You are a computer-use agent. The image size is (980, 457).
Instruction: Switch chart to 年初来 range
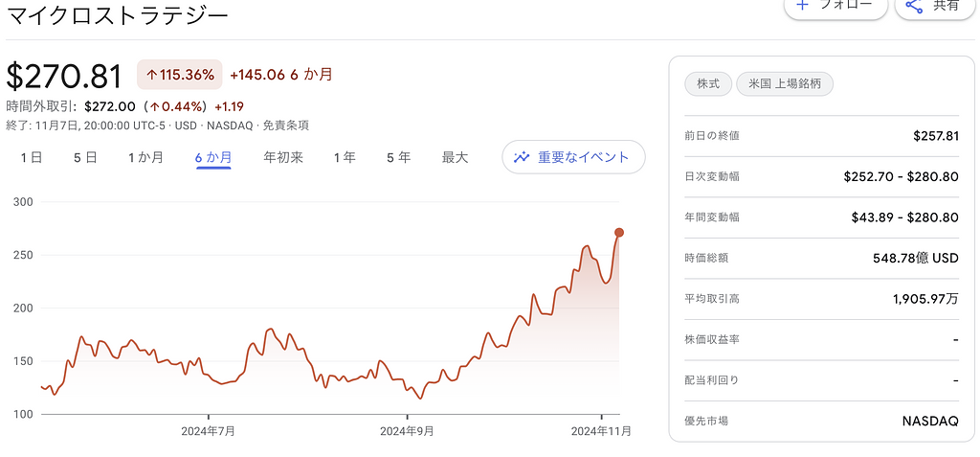click(283, 157)
